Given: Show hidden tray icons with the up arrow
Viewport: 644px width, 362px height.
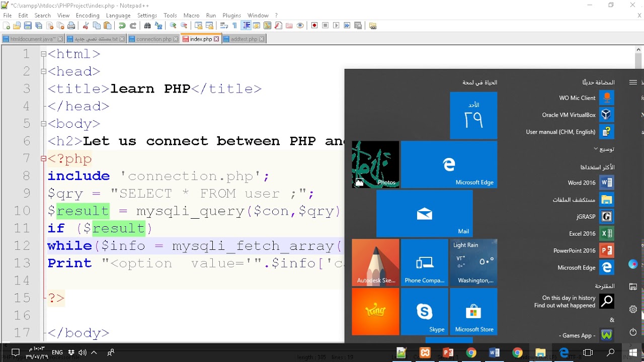Looking at the screenshot, I should point(94,352).
